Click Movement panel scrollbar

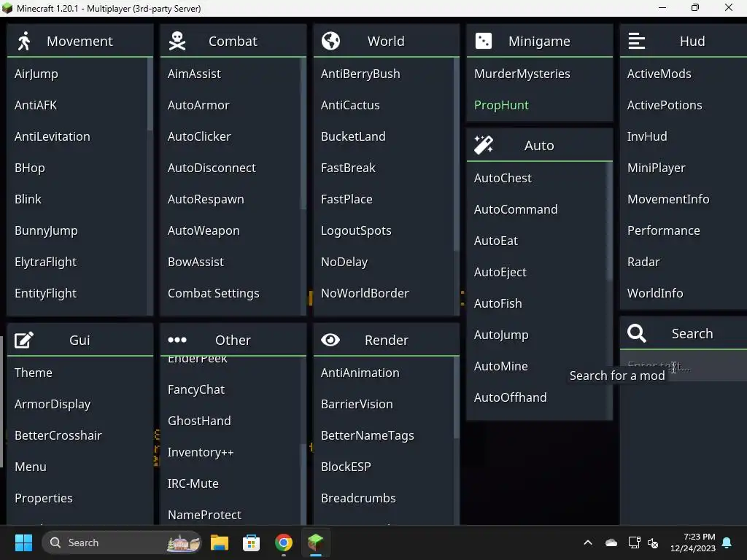(150, 94)
